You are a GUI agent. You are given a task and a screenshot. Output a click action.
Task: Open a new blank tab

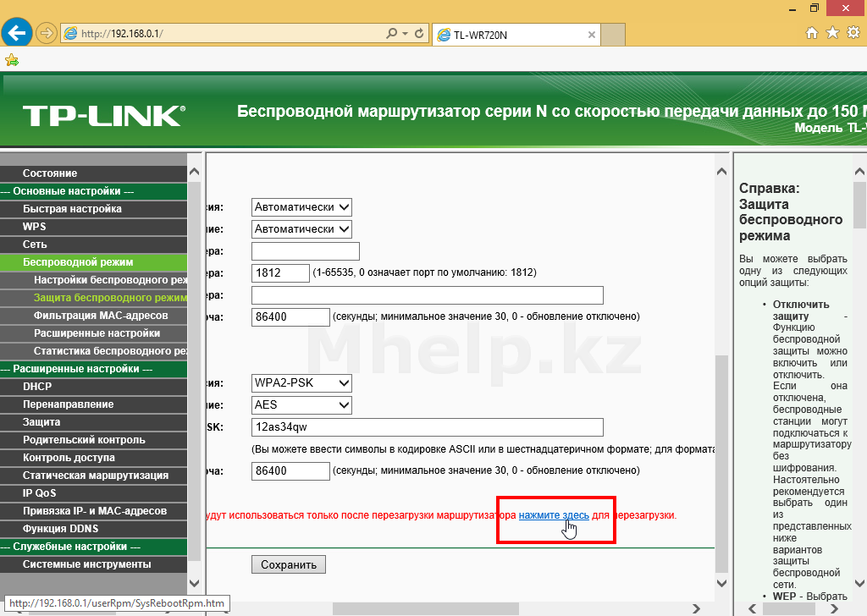click(613, 34)
